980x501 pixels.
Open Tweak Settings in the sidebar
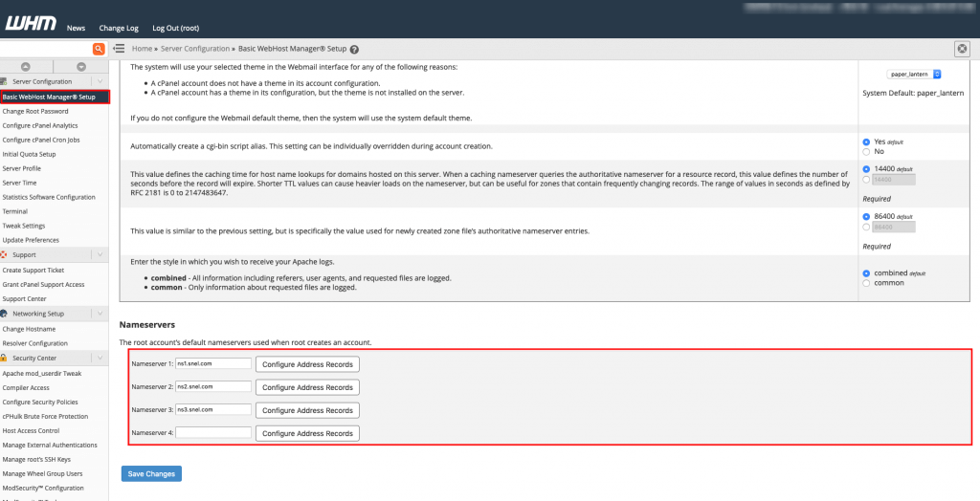point(24,226)
